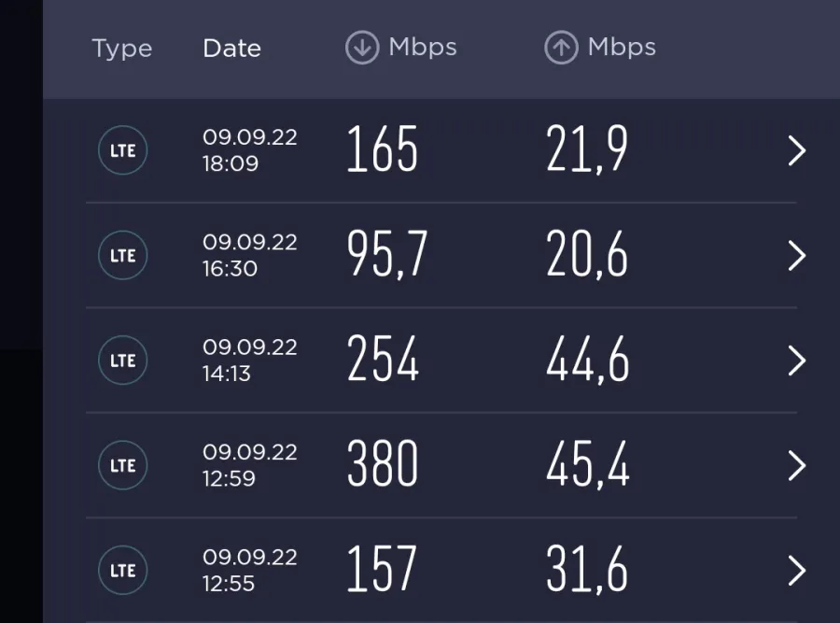
Task: Click the LTE icon for the 16:30 test
Action: click(122, 255)
